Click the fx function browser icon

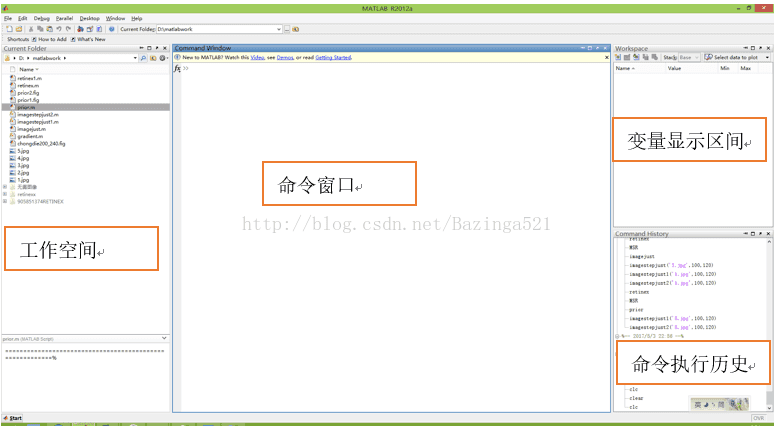tap(177, 69)
